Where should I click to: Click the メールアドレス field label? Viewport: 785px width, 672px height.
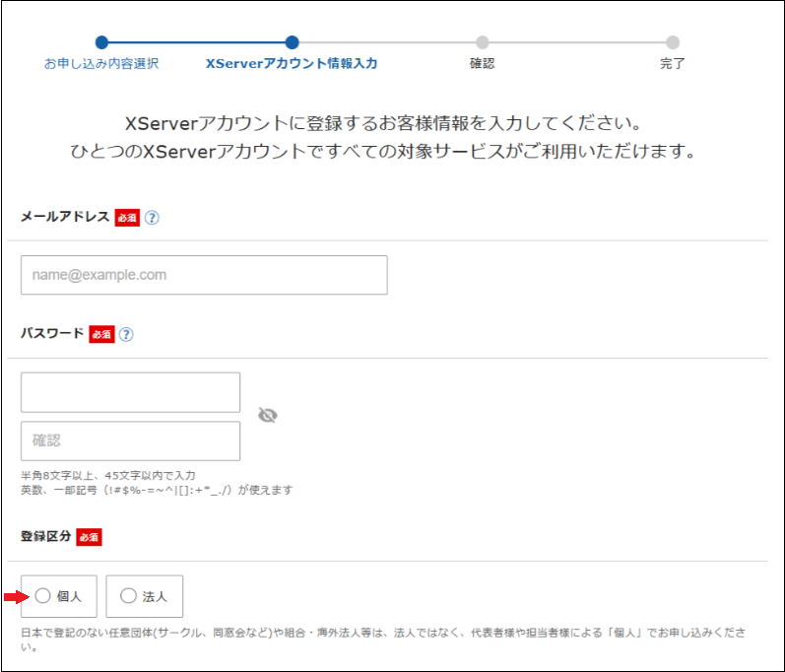[65, 217]
